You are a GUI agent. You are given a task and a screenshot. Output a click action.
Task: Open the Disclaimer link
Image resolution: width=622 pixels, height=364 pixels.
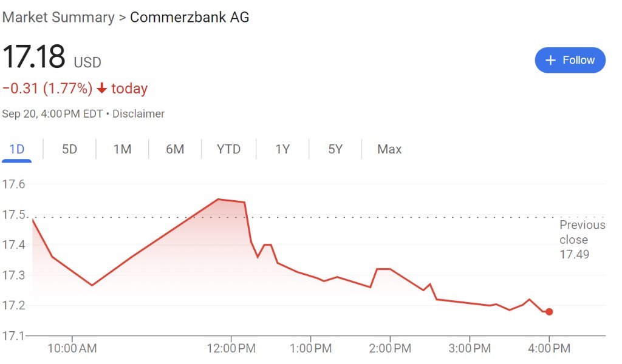tap(138, 113)
